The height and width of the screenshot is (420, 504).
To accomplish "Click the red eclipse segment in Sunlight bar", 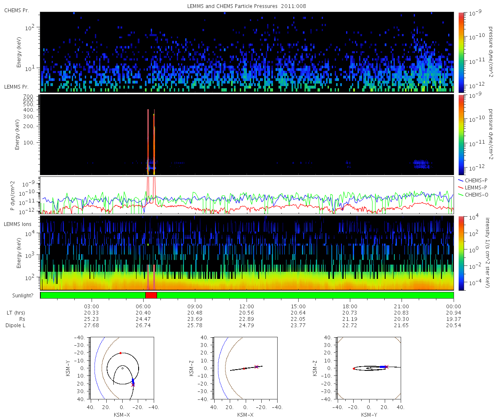I will [151, 295].
